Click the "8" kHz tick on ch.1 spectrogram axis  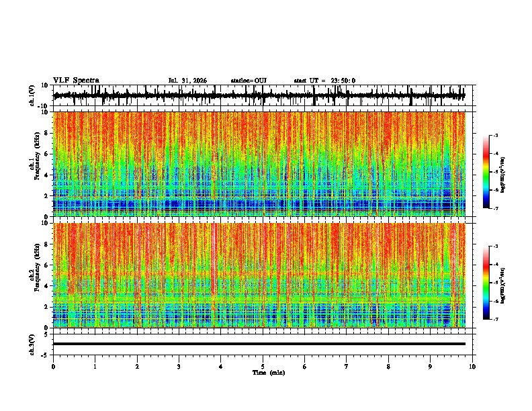coord(46,133)
